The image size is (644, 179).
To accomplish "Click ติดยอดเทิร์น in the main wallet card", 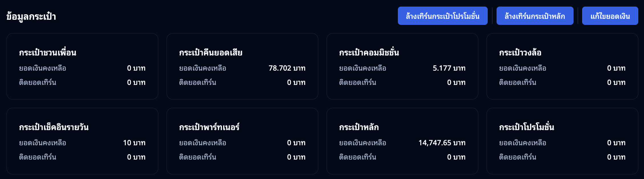I will tap(357, 157).
